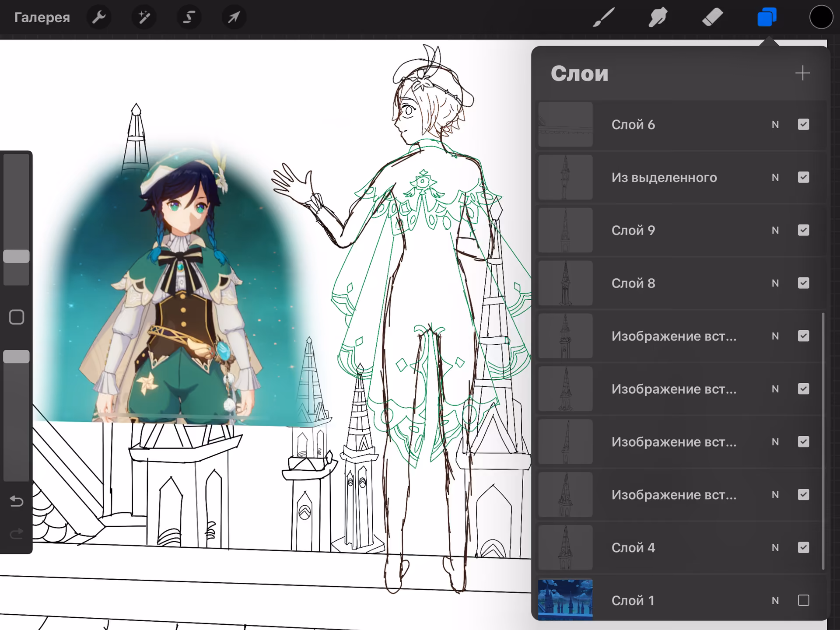
Task: Click the Layers panel scrollbar
Action: (x=823, y=441)
